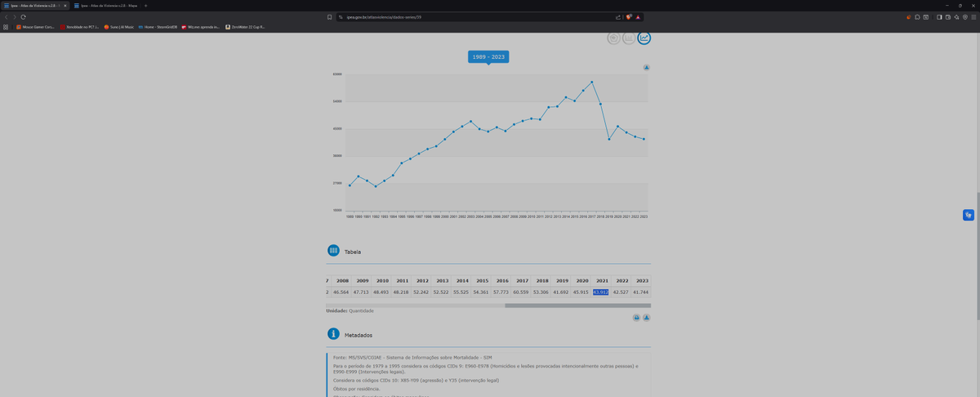
Task: Open the 'ZeroWater 22 Cup R...' bookmark
Action: 245,27
